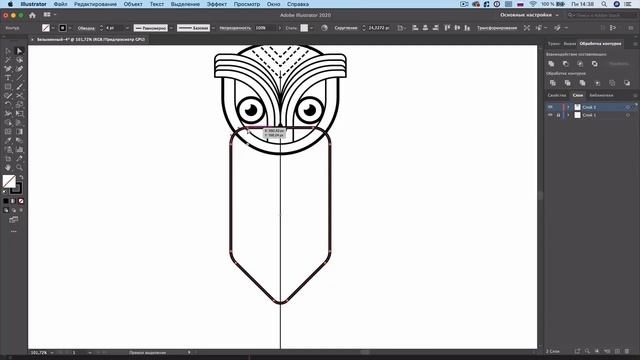Select the Eyedropper tool

point(8,141)
